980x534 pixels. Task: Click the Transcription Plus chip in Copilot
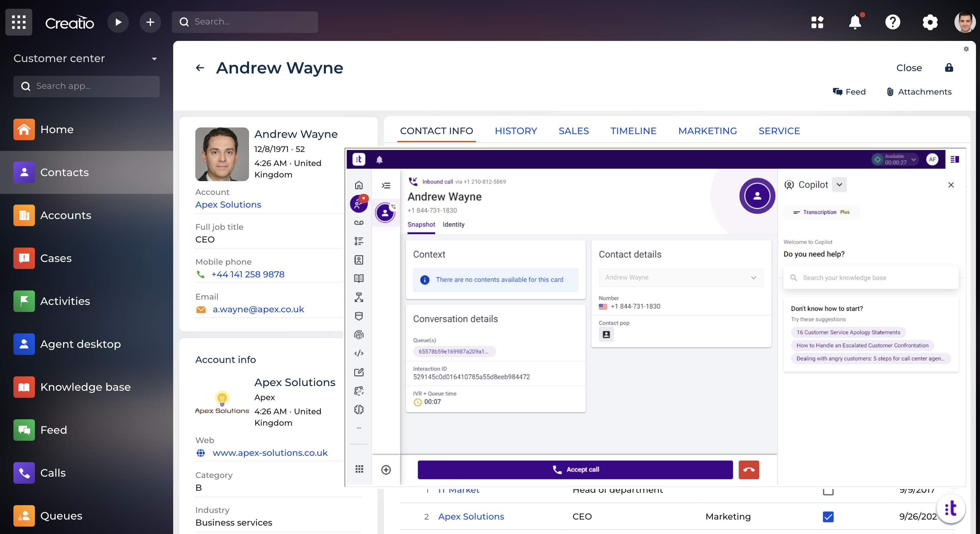[821, 212]
